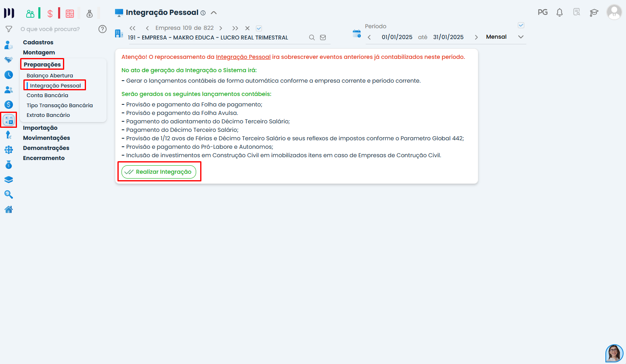
Task: Open the people group sidebar icon
Action: click(x=8, y=89)
